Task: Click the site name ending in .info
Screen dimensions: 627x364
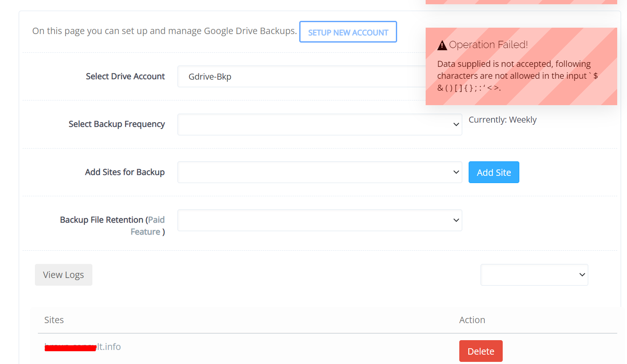Action: [x=83, y=347]
